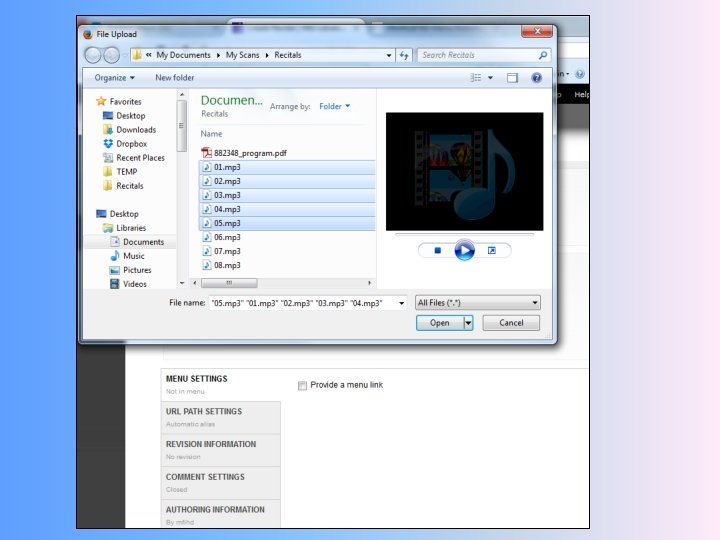Click the Name column header
720x540 pixels.
point(211,134)
